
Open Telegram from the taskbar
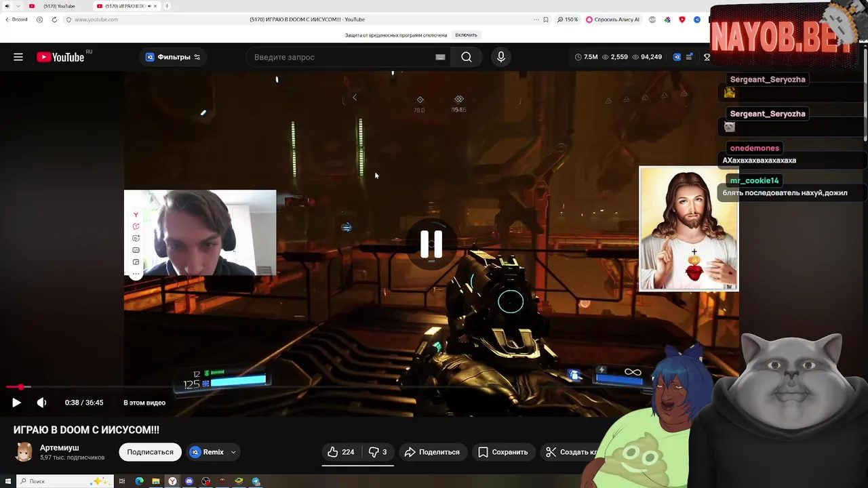[256, 481]
